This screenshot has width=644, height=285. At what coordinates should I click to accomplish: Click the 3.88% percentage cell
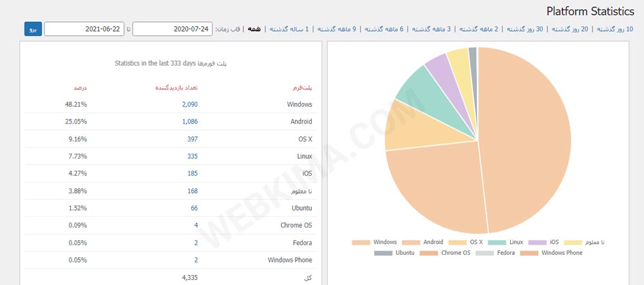(78, 191)
